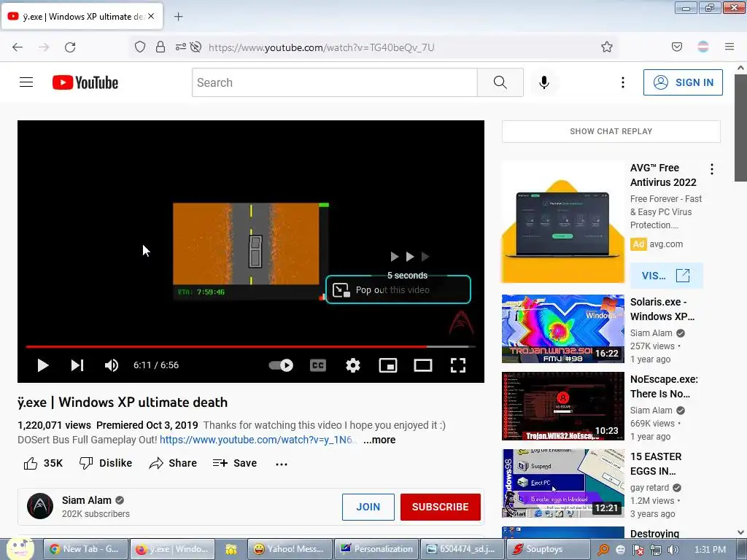Open YouTube guide hamburger menu
Viewport: 747px width, 560px height.
coord(26,82)
